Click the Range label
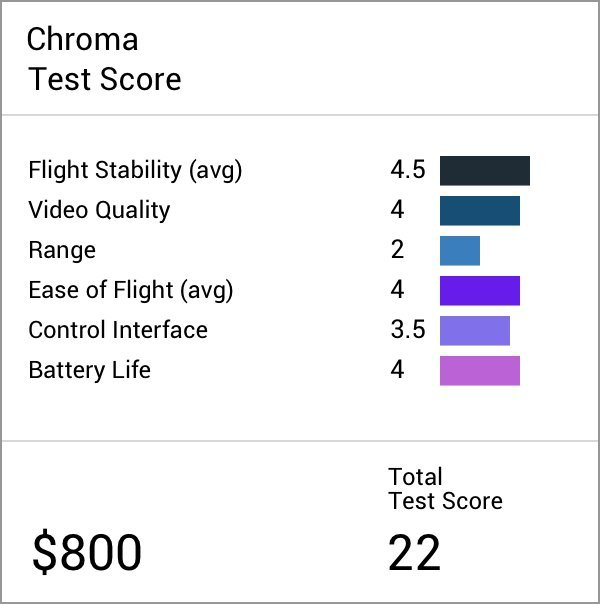 pyautogui.click(x=62, y=250)
